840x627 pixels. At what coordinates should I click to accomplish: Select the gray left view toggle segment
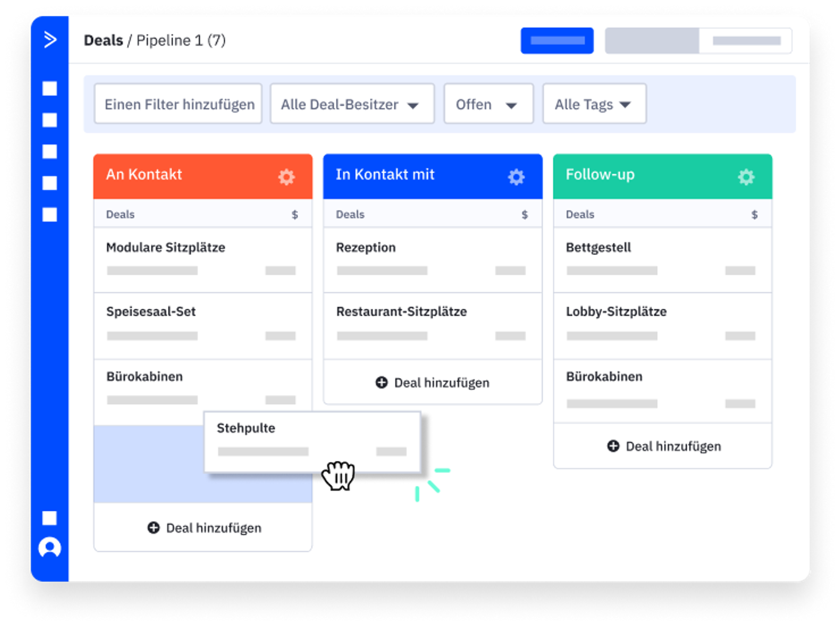pyautogui.click(x=652, y=40)
